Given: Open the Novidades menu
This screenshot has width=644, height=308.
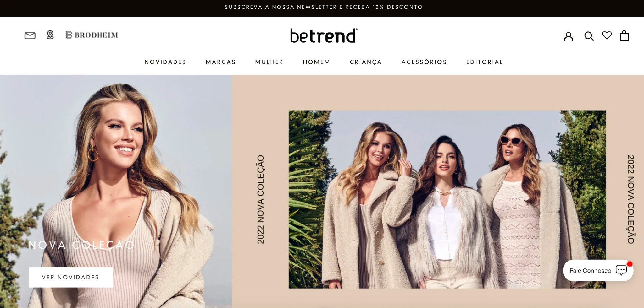Looking at the screenshot, I should 165,62.
